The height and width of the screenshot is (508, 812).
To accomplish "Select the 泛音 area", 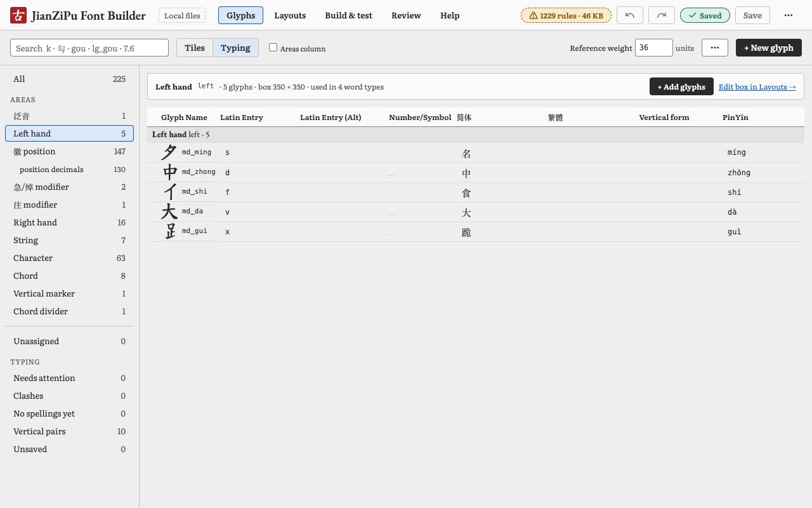I will coord(70,116).
